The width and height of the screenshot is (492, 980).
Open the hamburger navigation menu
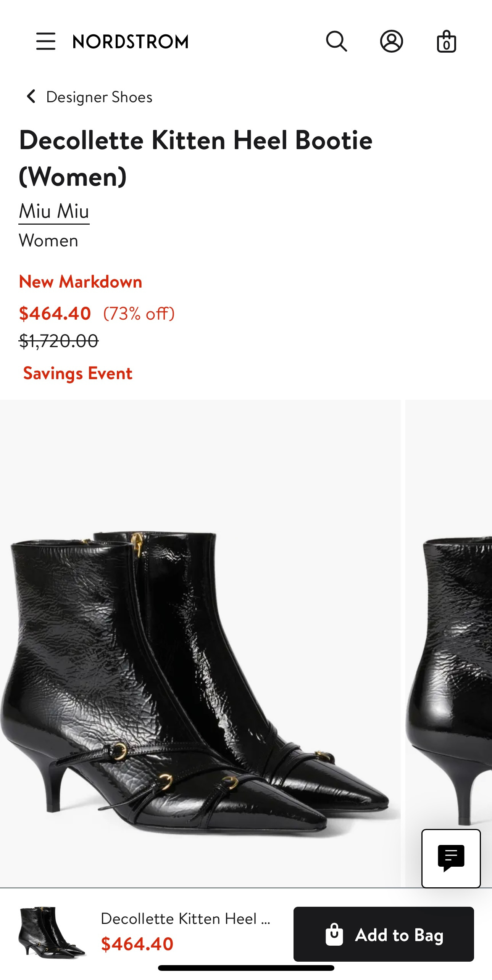click(x=46, y=41)
